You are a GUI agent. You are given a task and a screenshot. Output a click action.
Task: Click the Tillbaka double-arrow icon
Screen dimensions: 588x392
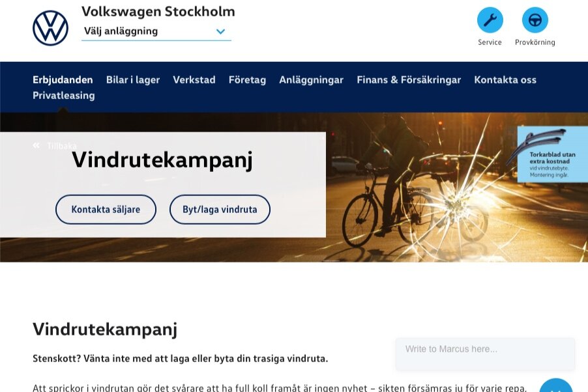tap(37, 145)
